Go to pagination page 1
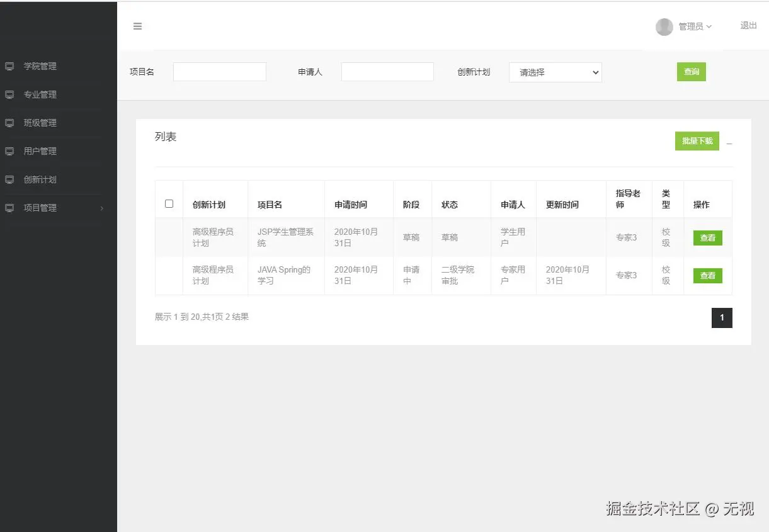The width and height of the screenshot is (769, 532). (722, 318)
